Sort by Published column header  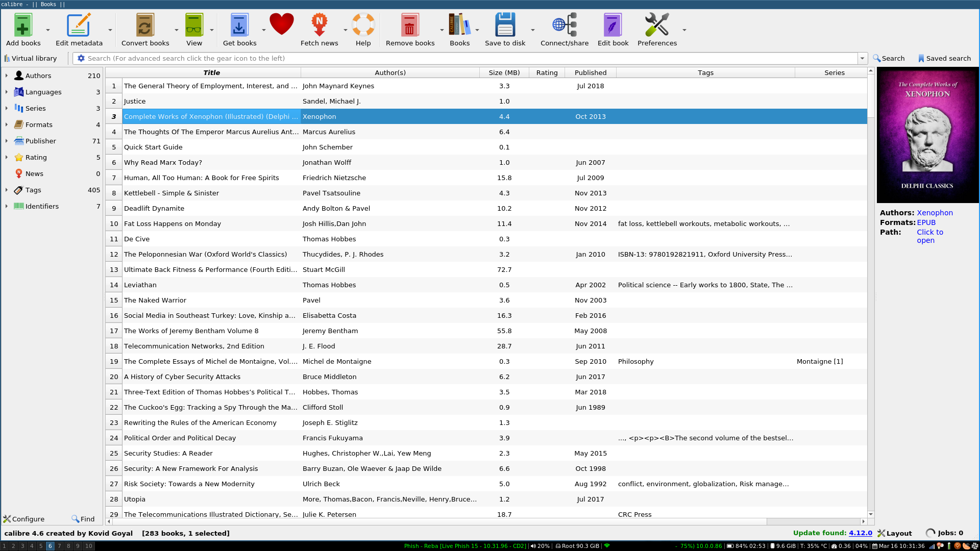591,72
